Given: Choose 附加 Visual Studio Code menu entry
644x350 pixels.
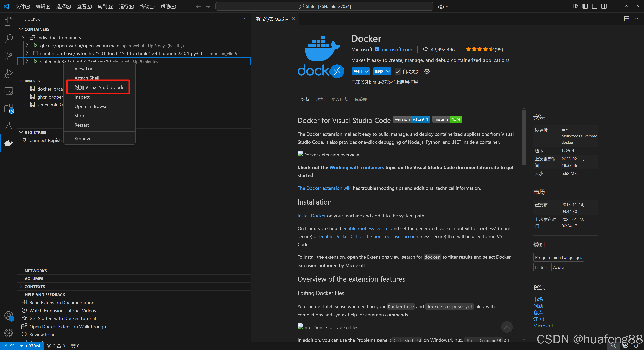Looking at the screenshot, I should pyautogui.click(x=99, y=87).
